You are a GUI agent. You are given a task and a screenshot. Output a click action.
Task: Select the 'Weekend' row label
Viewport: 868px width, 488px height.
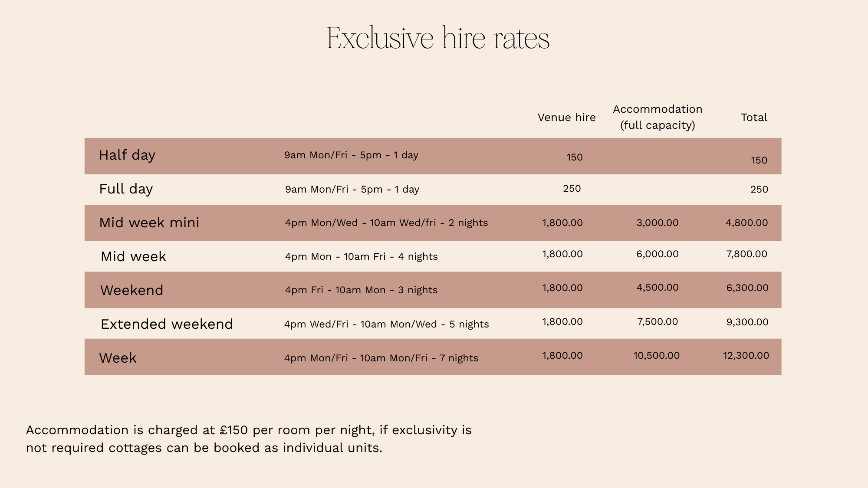point(132,290)
